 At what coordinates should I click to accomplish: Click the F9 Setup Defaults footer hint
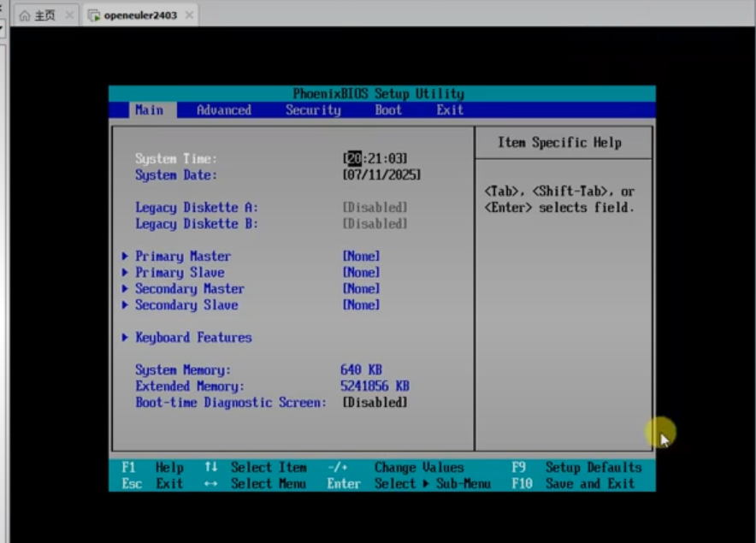click(x=576, y=467)
